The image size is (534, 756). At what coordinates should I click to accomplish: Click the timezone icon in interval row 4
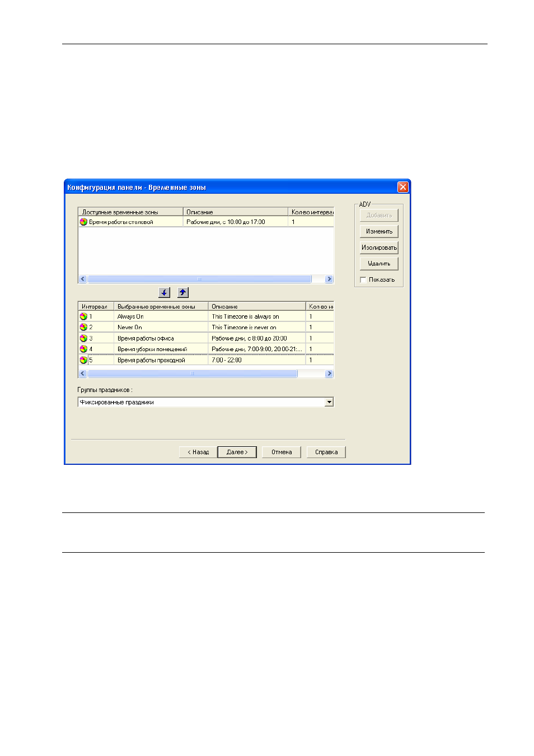pos(83,349)
